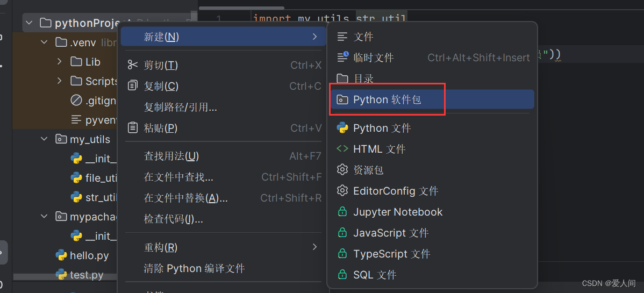This screenshot has height=293, width=644.
Task: Create a new Python 文件
Action: point(432,128)
